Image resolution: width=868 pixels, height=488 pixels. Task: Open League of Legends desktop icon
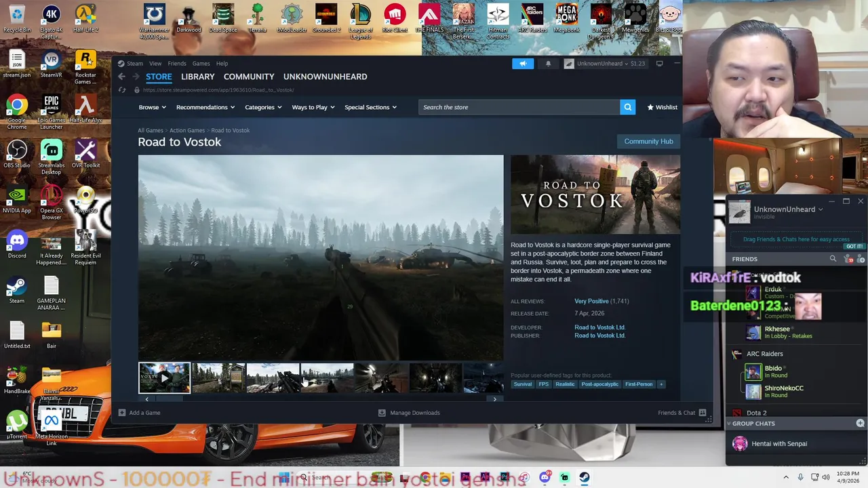pos(360,22)
